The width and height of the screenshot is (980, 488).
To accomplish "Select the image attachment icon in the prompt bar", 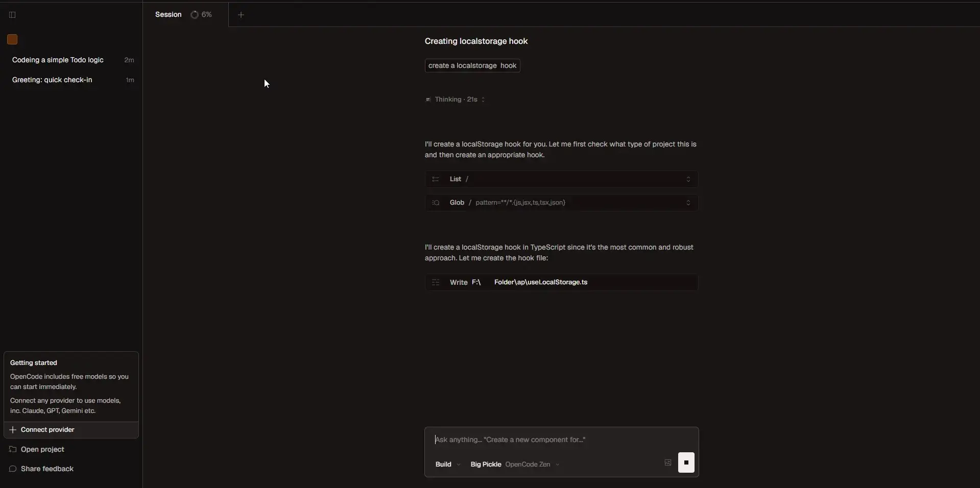I will [x=668, y=463].
